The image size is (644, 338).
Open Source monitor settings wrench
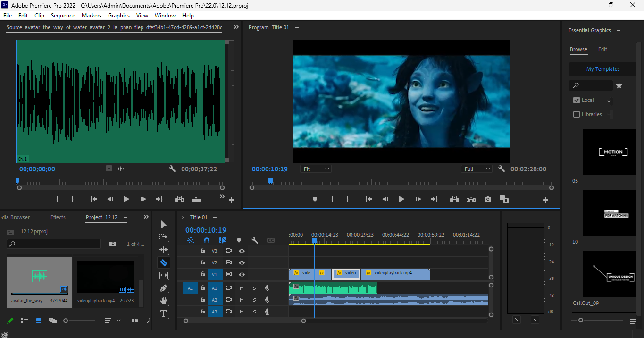tap(172, 169)
